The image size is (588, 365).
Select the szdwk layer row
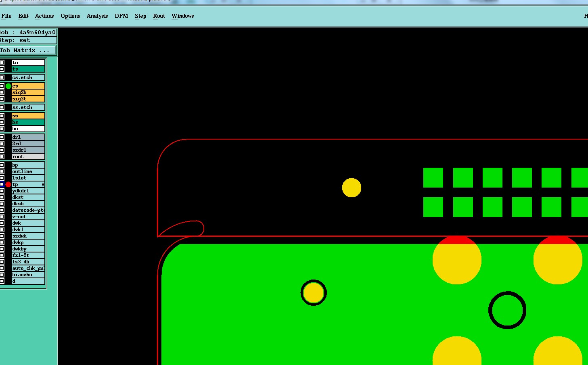[28, 236]
